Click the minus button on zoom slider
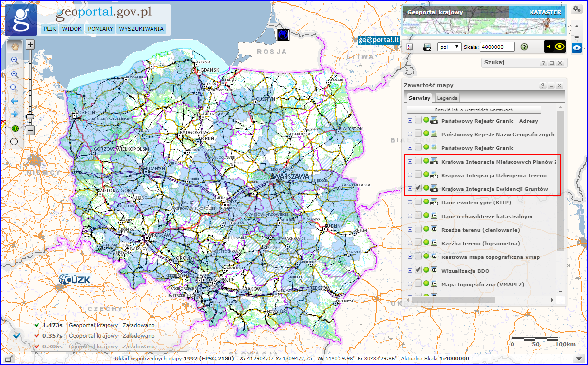Viewport: 588px width, 365px height. click(30, 130)
